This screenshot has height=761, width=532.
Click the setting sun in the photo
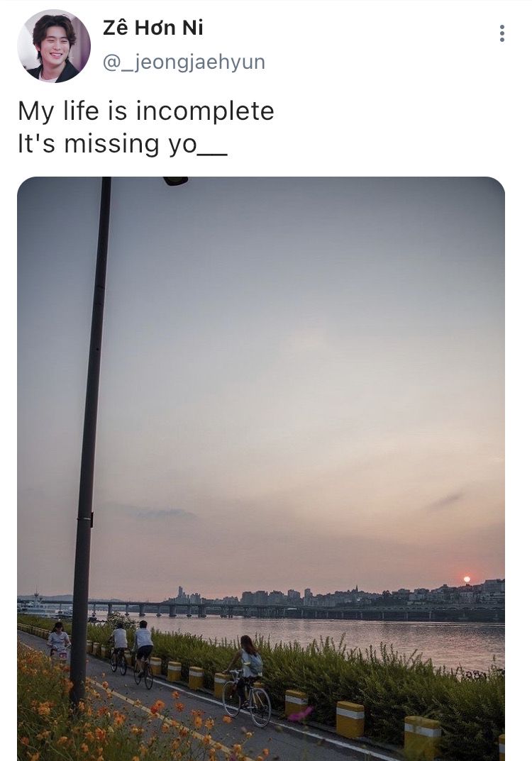pos(467,579)
